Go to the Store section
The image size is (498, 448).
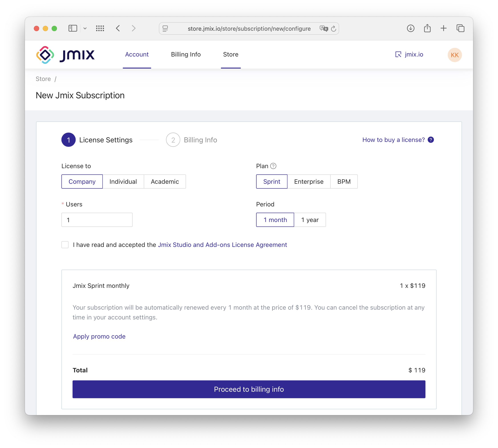coord(231,54)
